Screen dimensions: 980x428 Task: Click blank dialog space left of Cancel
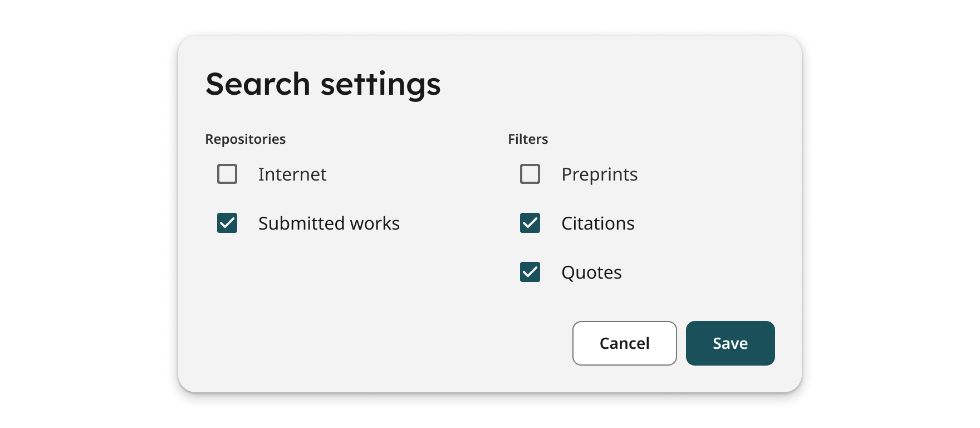tap(390, 343)
